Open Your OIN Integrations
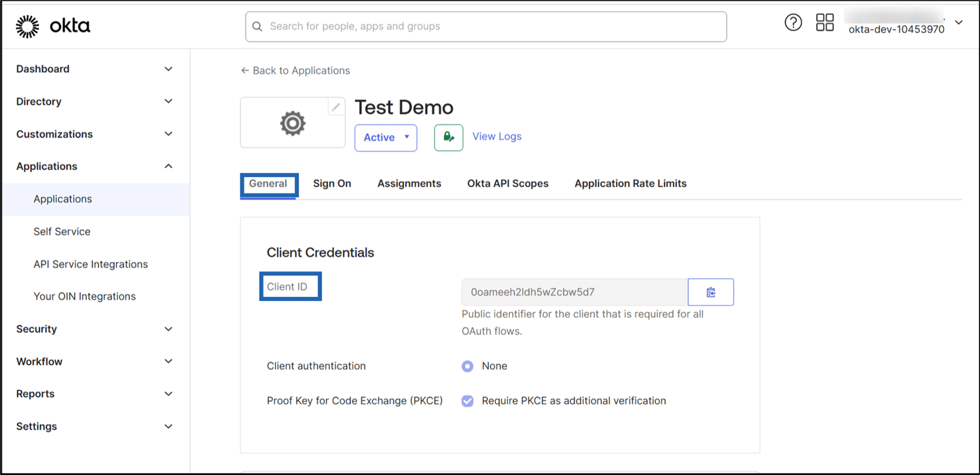Image resolution: width=980 pixels, height=475 pixels. (x=85, y=296)
